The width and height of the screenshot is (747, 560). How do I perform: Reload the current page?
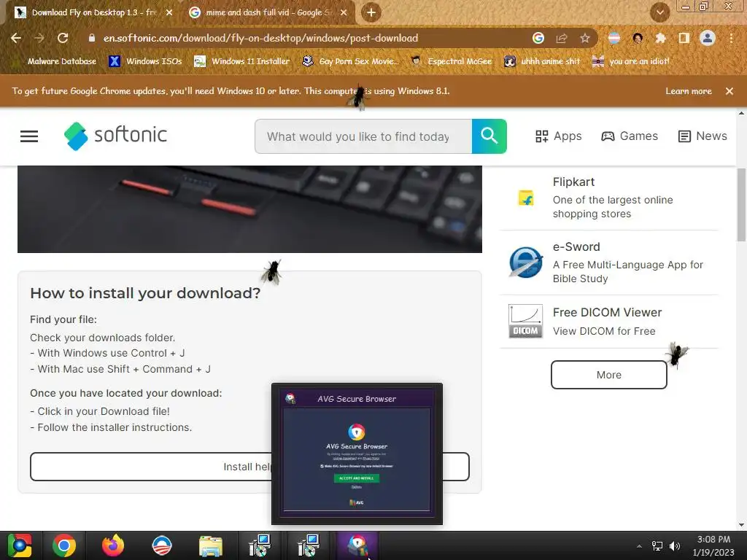click(x=63, y=38)
